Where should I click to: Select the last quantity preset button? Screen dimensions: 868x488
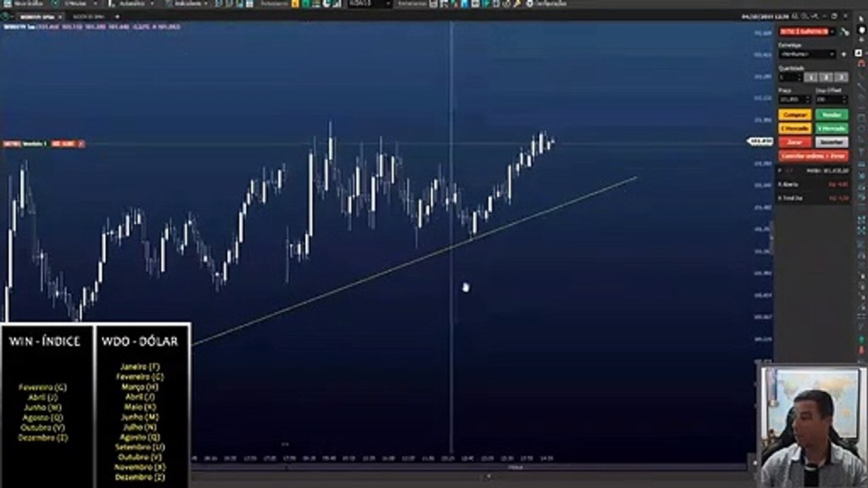[841, 77]
